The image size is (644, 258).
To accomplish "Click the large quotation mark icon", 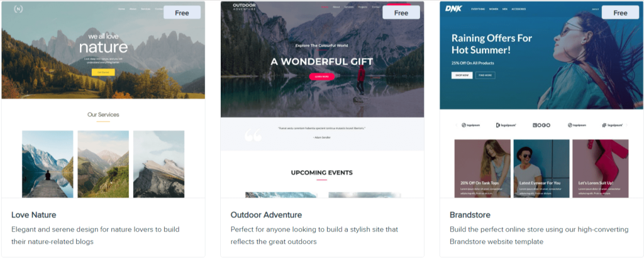I will 253,135.
